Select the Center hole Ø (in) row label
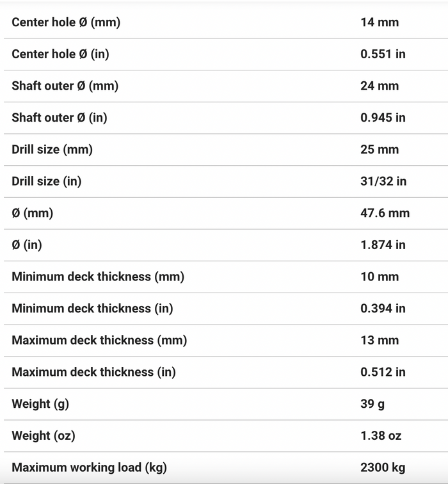 pos(60,54)
